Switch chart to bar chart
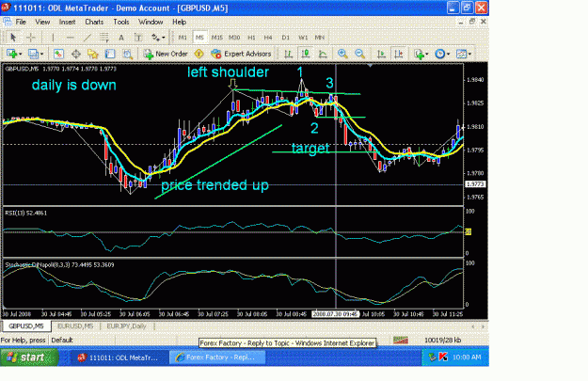The image size is (588, 381). pyautogui.click(x=288, y=54)
